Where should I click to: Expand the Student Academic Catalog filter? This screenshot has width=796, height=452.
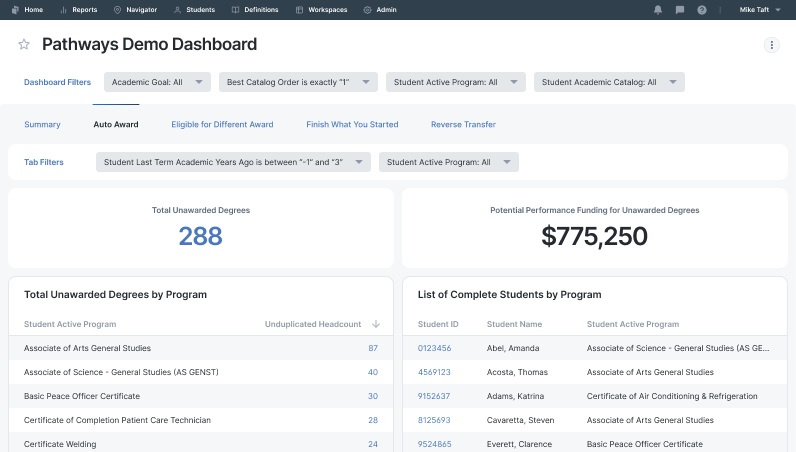(609, 82)
